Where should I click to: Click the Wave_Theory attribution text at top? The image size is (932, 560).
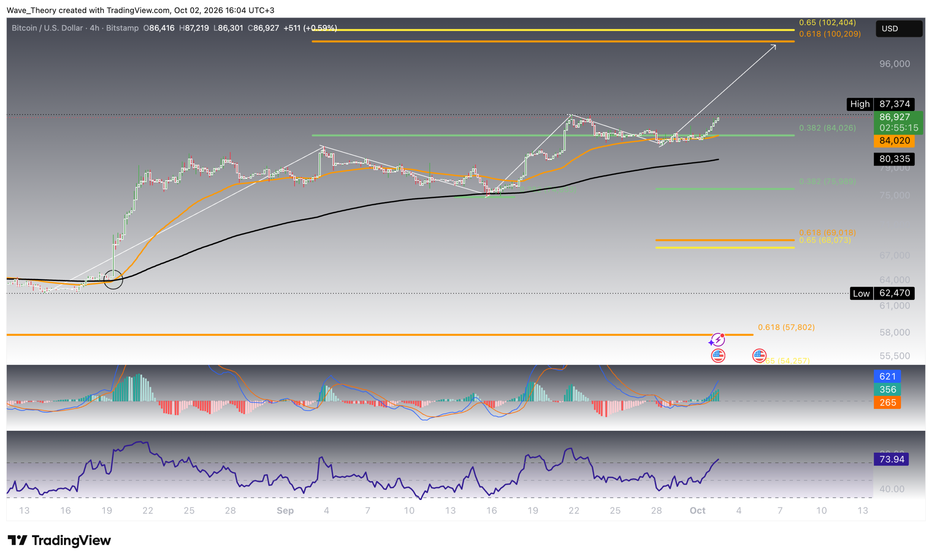[141, 10]
